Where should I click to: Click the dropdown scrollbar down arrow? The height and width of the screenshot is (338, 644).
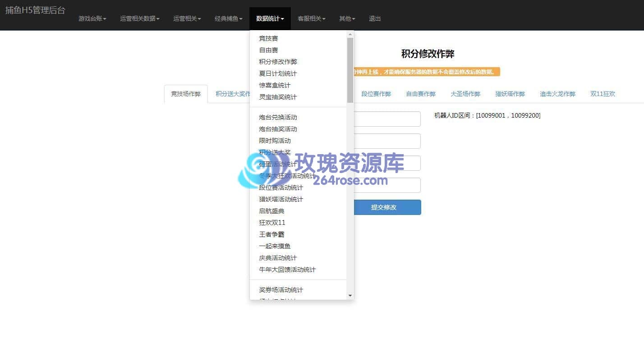tap(350, 296)
